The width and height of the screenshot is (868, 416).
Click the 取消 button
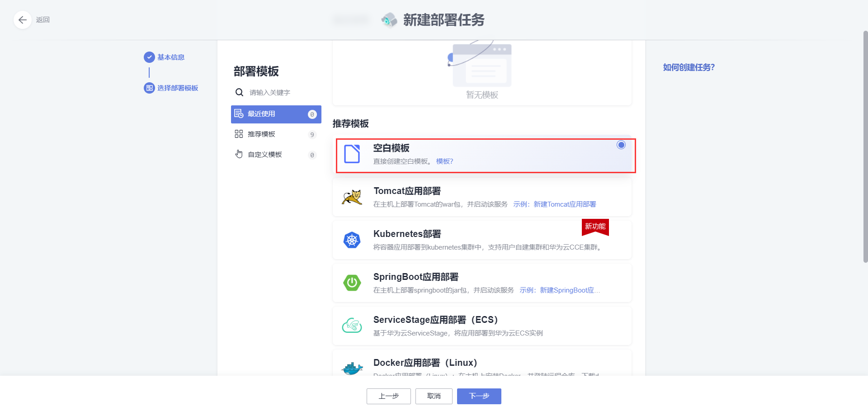click(434, 396)
